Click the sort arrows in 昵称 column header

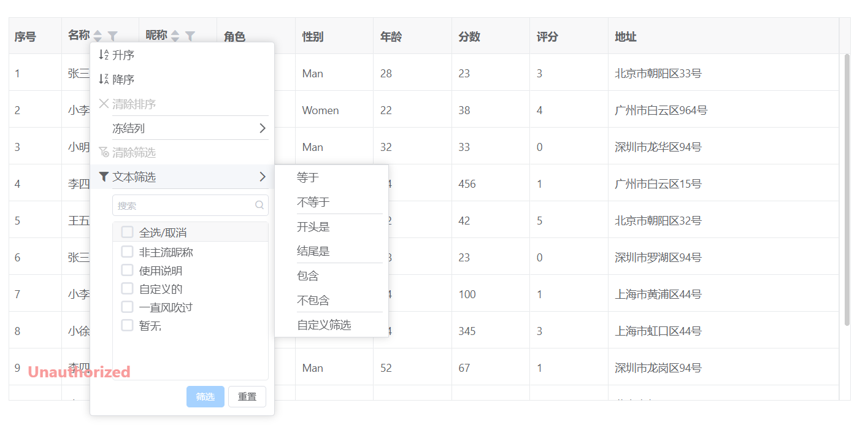[x=175, y=36]
